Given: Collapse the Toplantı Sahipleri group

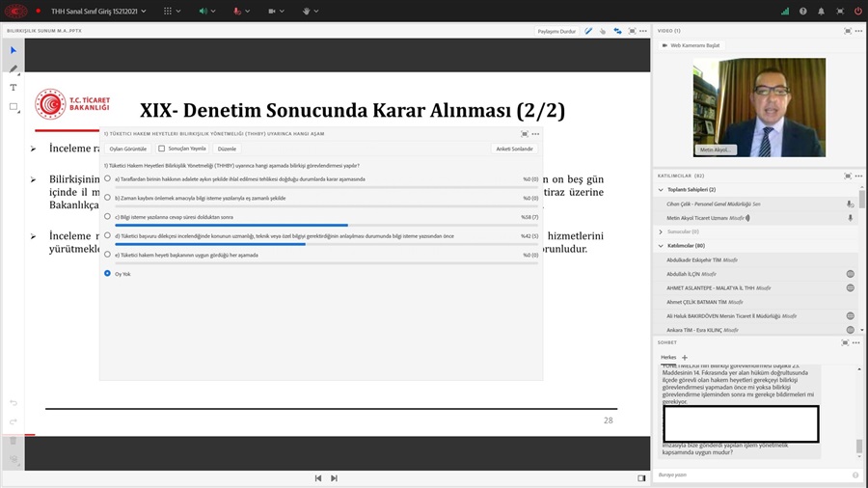Looking at the screenshot, I should 661,190.
